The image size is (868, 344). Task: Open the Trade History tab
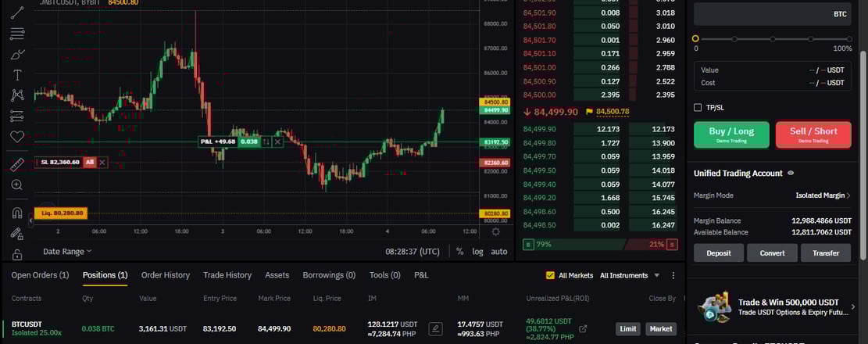coord(227,275)
